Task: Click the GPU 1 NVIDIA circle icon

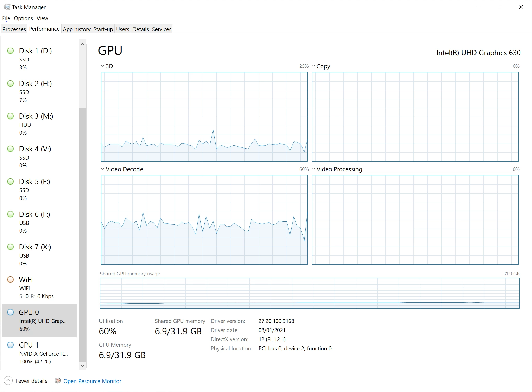Action: point(10,345)
